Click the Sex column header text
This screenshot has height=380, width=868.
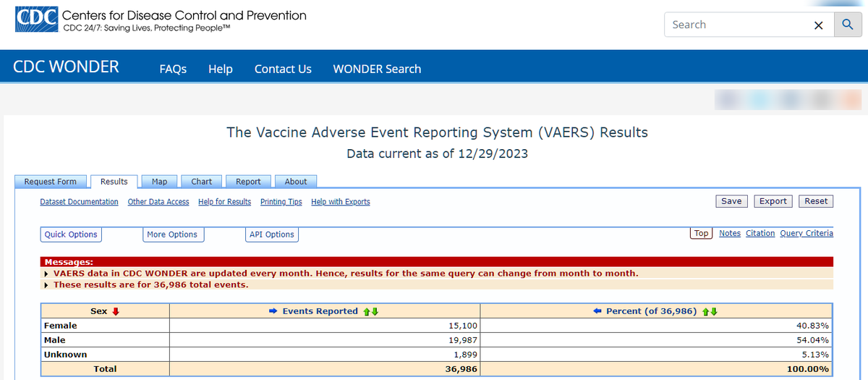coord(99,311)
